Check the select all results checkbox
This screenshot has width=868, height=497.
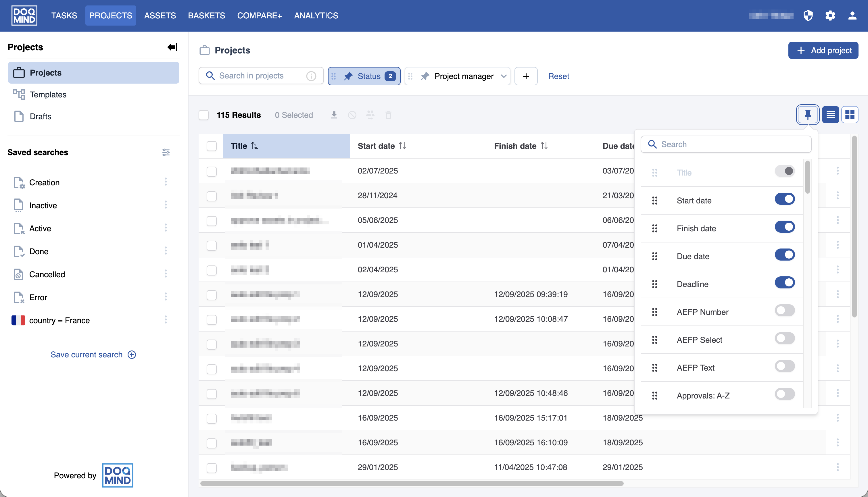point(203,115)
